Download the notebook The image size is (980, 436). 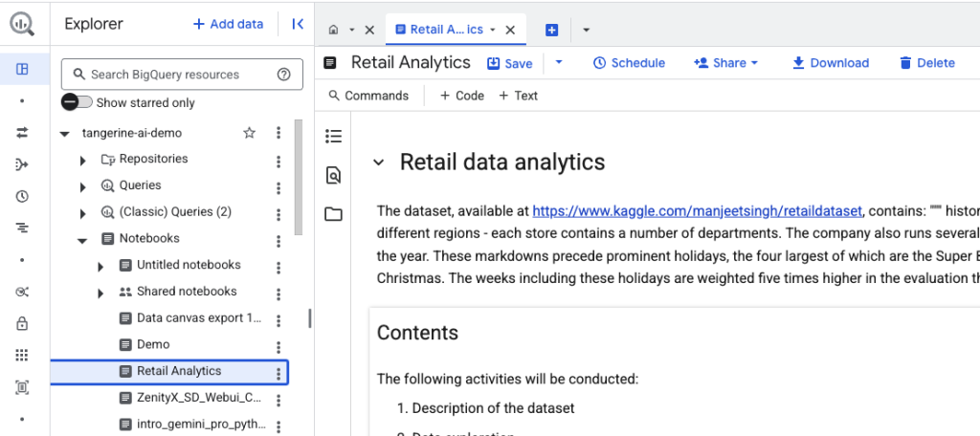pyautogui.click(x=830, y=62)
